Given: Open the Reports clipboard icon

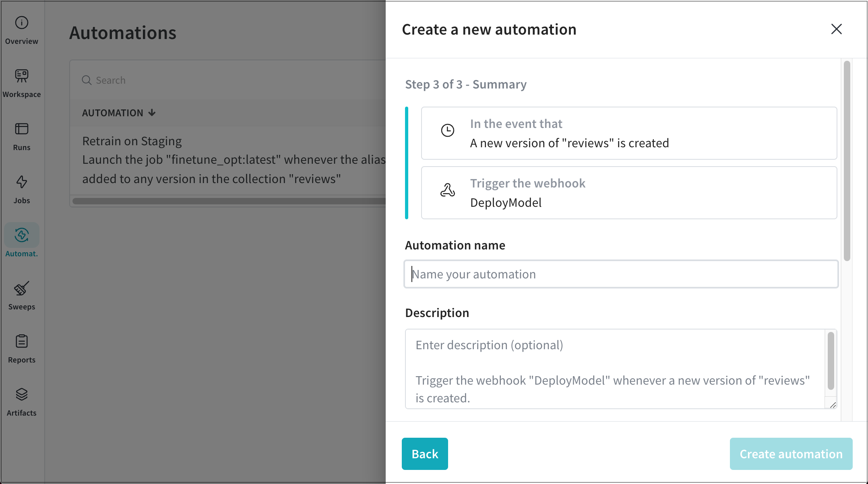Looking at the screenshot, I should click(x=22, y=342).
